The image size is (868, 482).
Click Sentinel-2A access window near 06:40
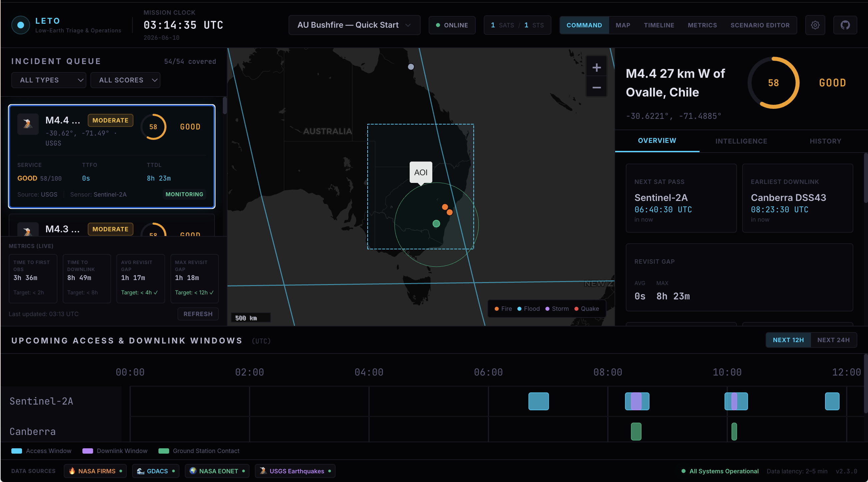(x=538, y=401)
